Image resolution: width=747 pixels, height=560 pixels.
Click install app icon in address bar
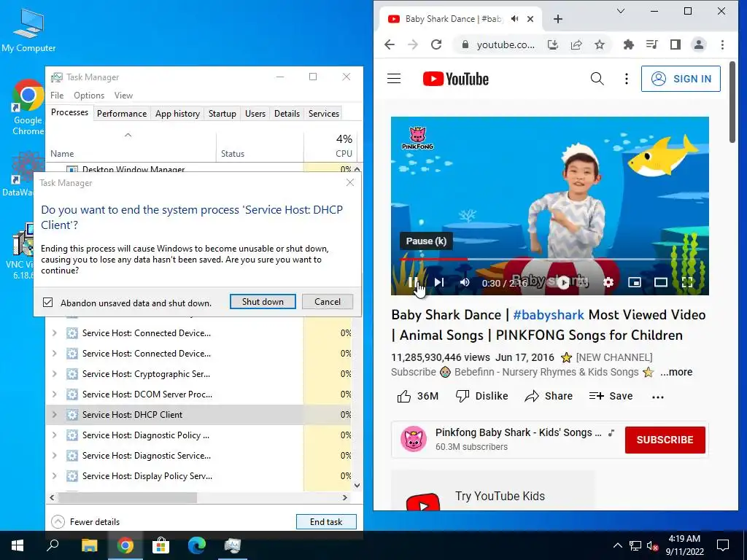553,44
